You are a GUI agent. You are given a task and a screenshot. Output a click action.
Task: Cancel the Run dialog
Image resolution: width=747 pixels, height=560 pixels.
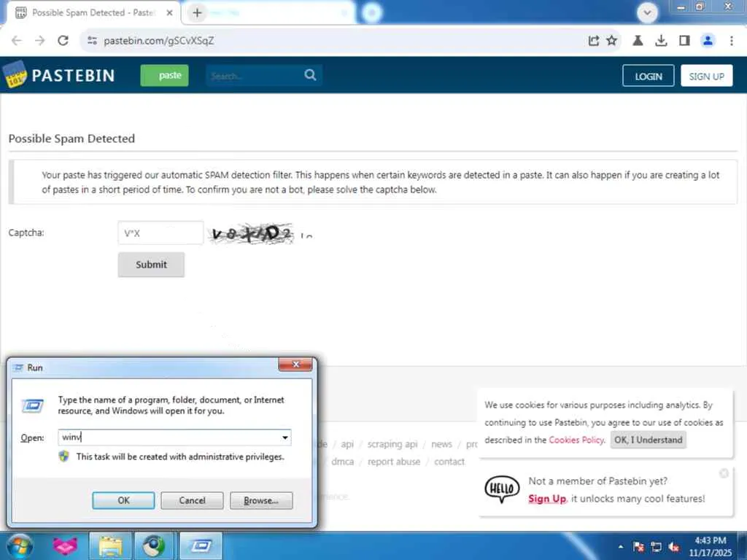click(x=192, y=500)
